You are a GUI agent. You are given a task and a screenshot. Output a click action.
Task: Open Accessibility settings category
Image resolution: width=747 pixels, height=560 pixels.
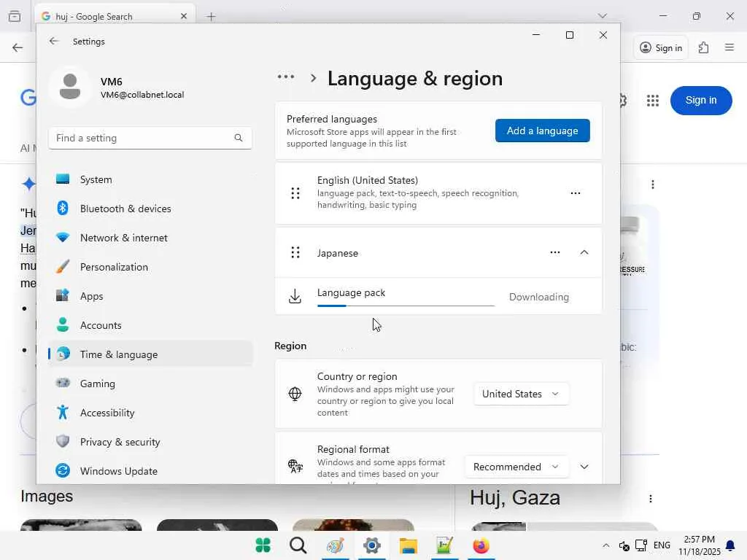(150, 413)
